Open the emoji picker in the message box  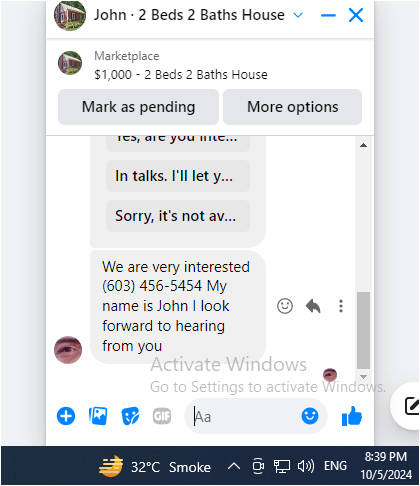coord(310,416)
